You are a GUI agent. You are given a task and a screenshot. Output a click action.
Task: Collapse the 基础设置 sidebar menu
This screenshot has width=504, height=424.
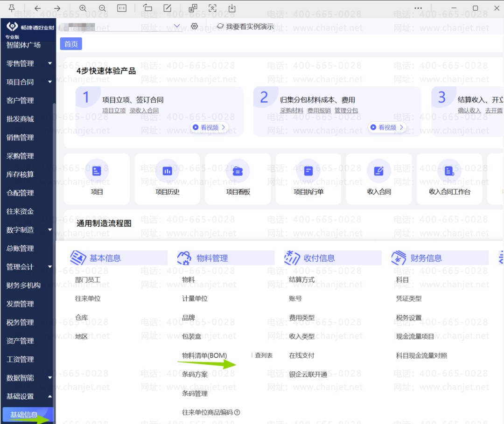point(50,396)
